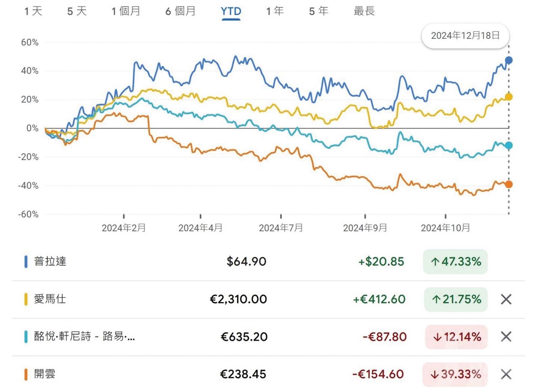Click the €635.20 price value
This screenshot has height=392, width=539.
coord(244,337)
